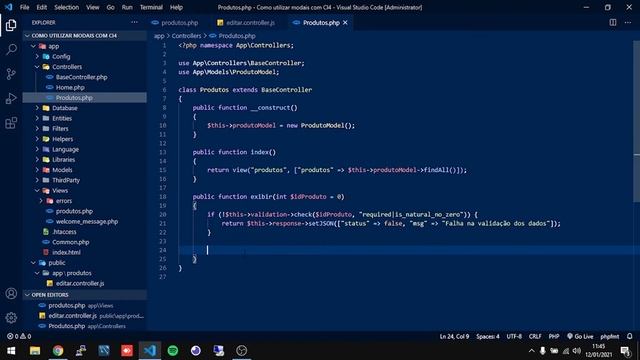The image size is (640, 360).
Task: Change indentation Spaces: 4
Action: click(x=488, y=336)
